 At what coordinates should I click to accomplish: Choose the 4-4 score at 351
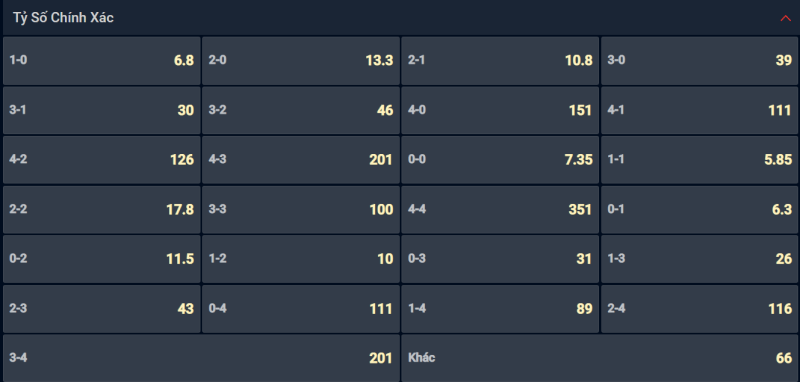point(500,210)
